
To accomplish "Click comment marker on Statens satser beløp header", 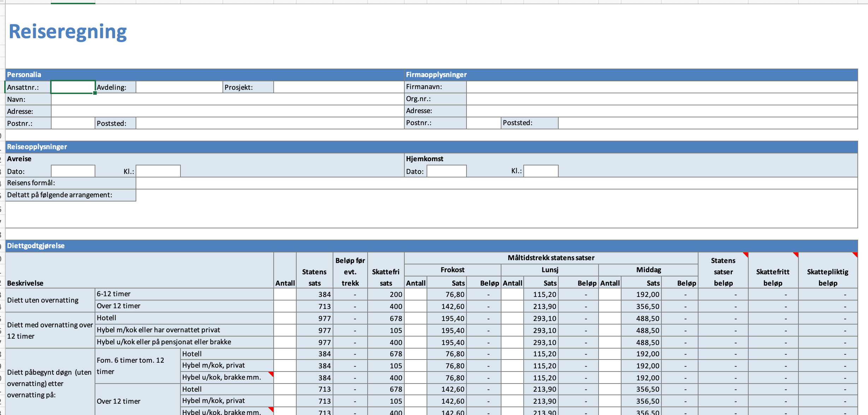I will (x=746, y=255).
